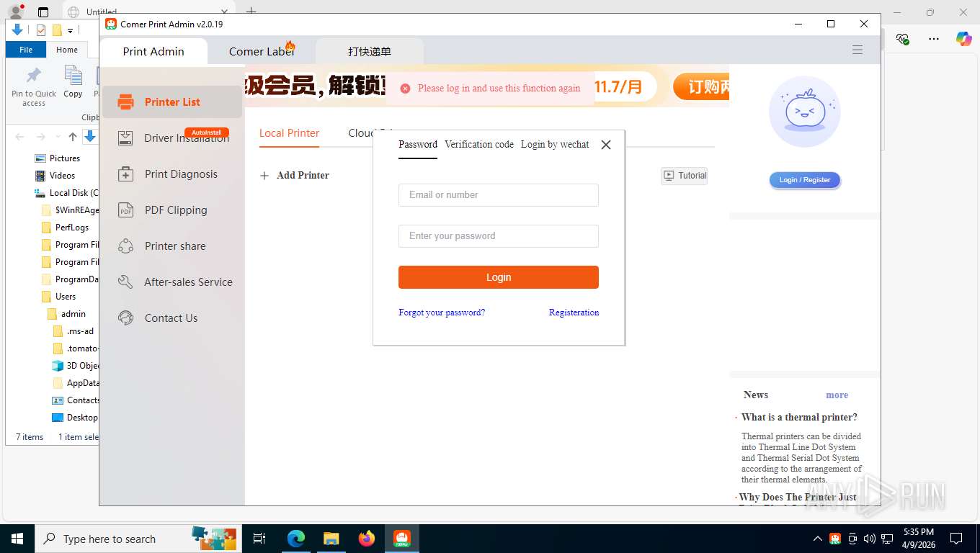Focus the Enter your password field
Viewport: 980px width, 553px height.
click(x=499, y=236)
